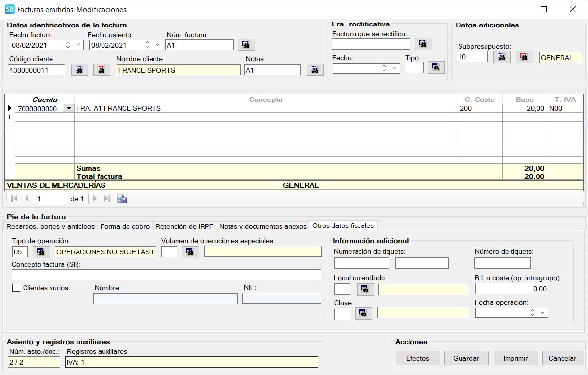Open the Retención de IRPF tab
The width and height of the screenshot is (588, 375).
tap(184, 226)
